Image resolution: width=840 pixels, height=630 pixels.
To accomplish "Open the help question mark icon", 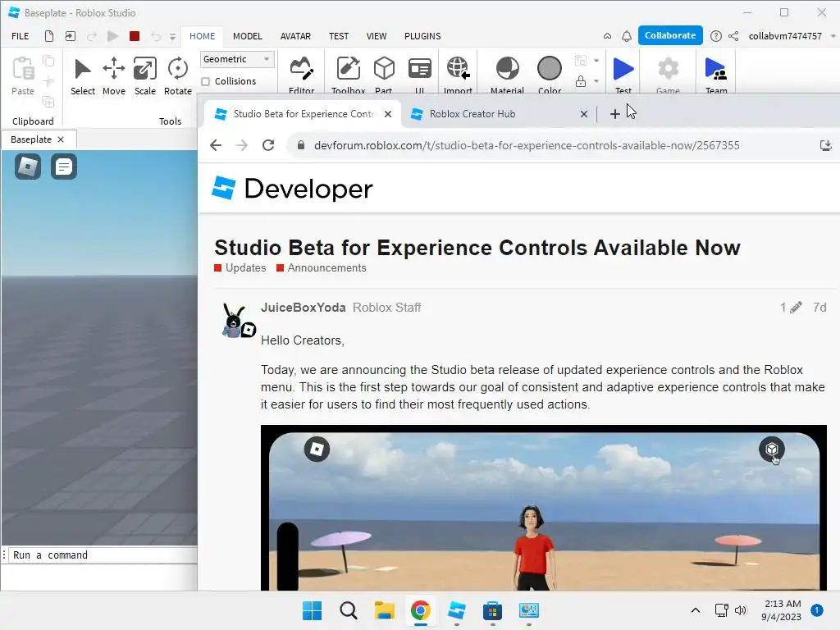I will (715, 36).
